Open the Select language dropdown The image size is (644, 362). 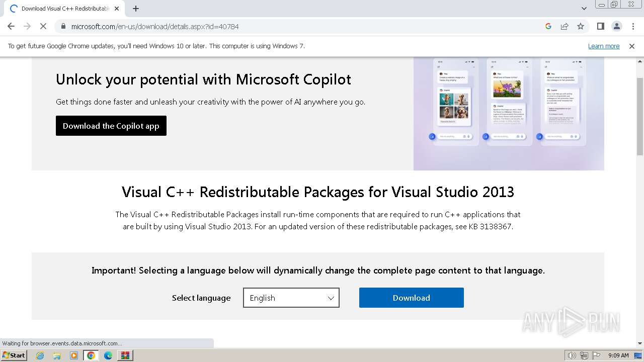coord(291,298)
